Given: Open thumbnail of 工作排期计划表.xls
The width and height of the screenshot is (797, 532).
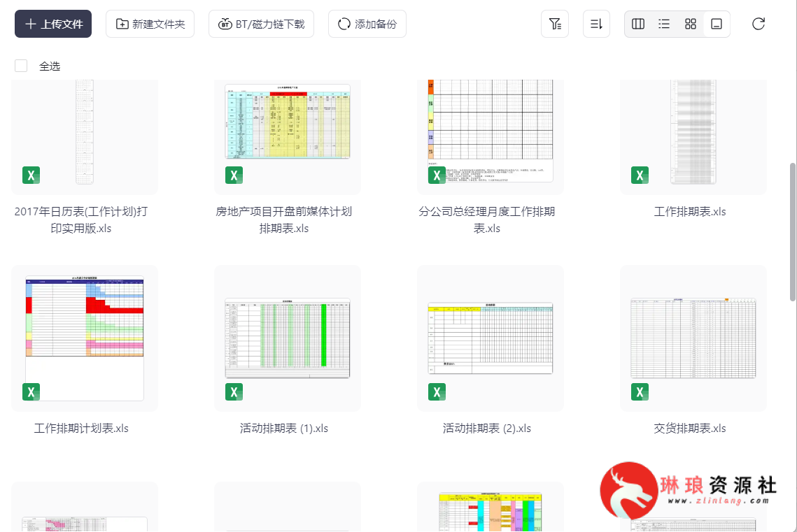Looking at the screenshot, I should 85,338.
